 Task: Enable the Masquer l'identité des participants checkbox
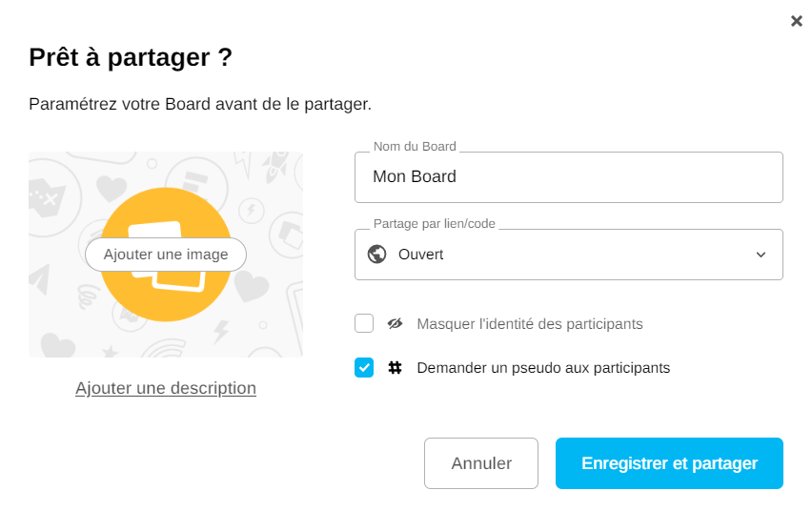pyautogui.click(x=364, y=324)
